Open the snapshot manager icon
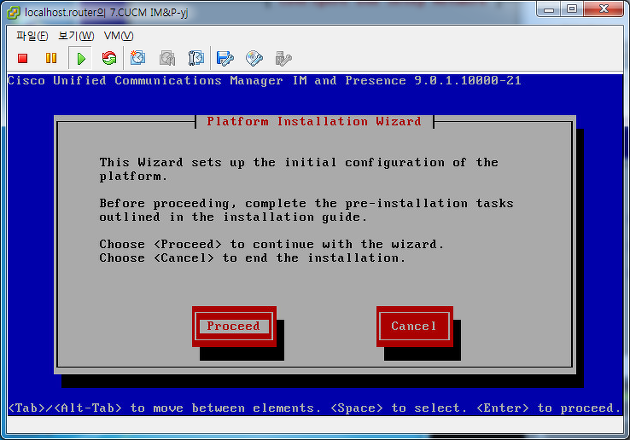Image resolution: width=630 pixels, height=440 pixels. pyautogui.click(x=196, y=58)
